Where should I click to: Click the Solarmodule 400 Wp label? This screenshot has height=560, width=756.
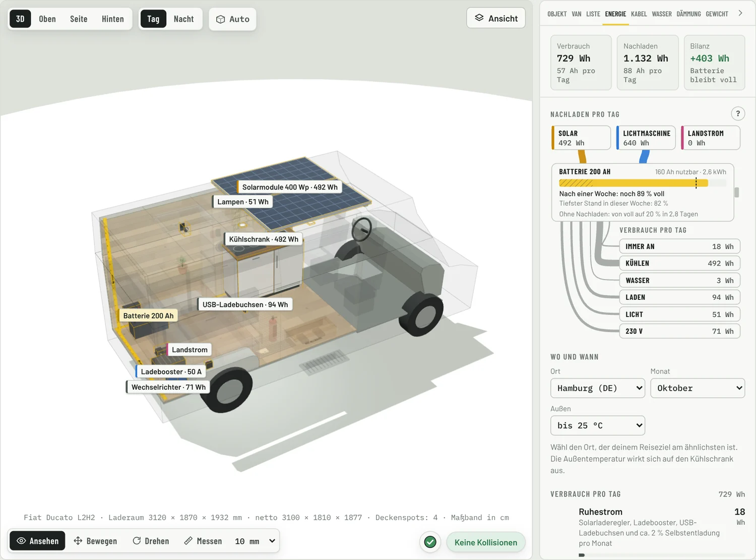click(289, 187)
